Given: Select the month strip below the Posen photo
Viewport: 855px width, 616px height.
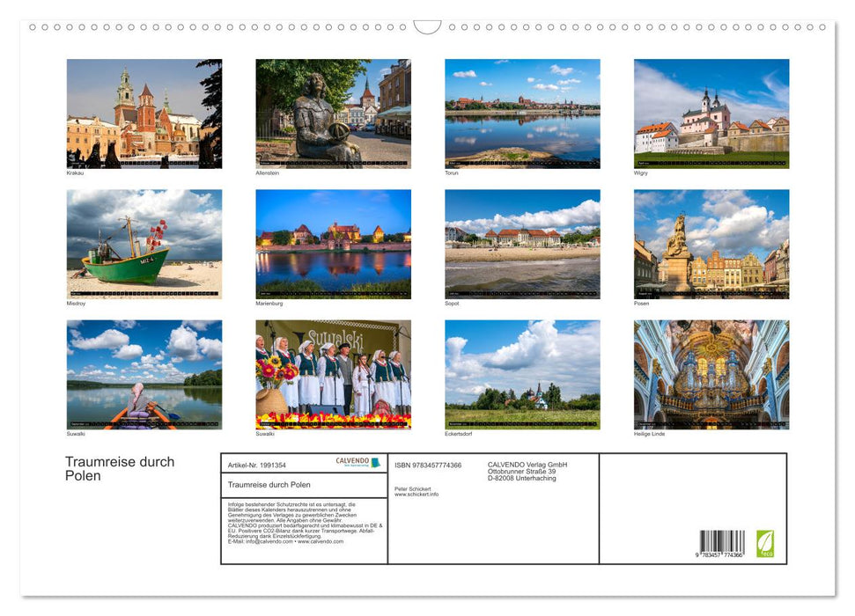Looking at the screenshot, I should (711, 293).
